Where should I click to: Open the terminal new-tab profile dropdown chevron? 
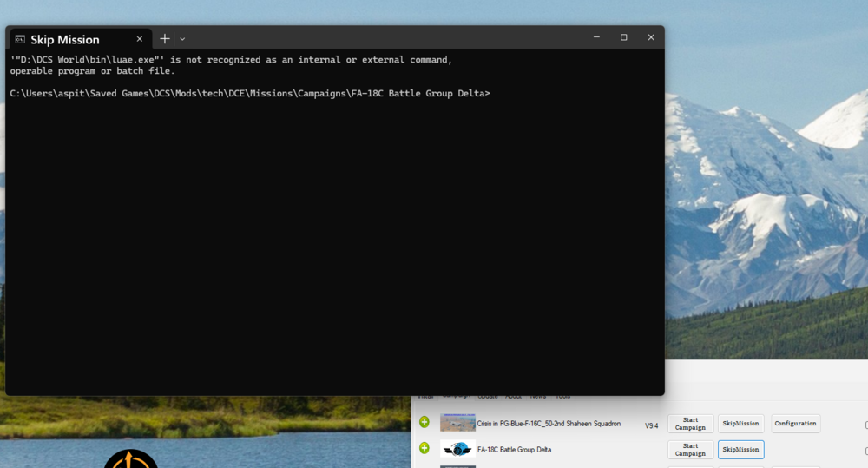click(x=182, y=39)
